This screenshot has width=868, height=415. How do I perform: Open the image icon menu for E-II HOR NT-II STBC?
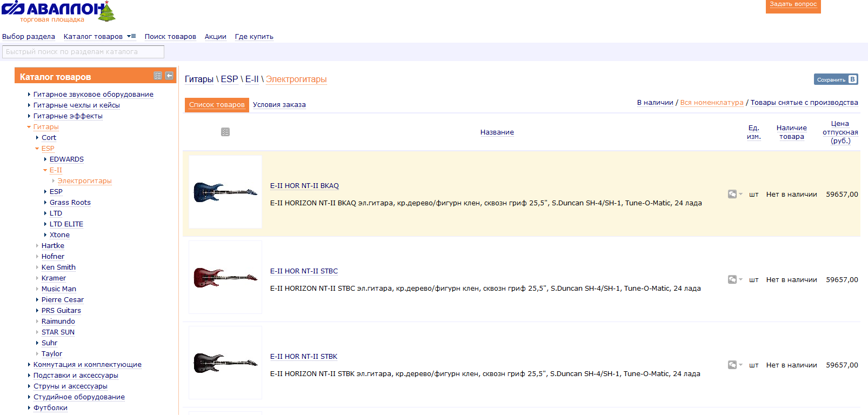pyautogui.click(x=735, y=279)
